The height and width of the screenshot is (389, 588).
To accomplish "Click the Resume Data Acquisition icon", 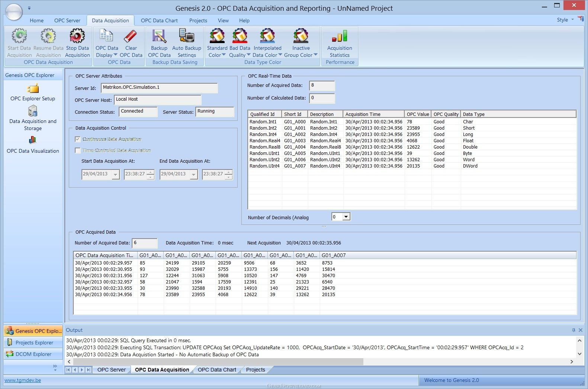I will 48,36.
